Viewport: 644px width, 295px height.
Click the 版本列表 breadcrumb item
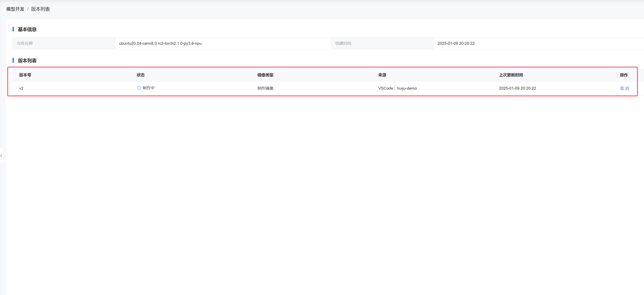click(x=40, y=9)
